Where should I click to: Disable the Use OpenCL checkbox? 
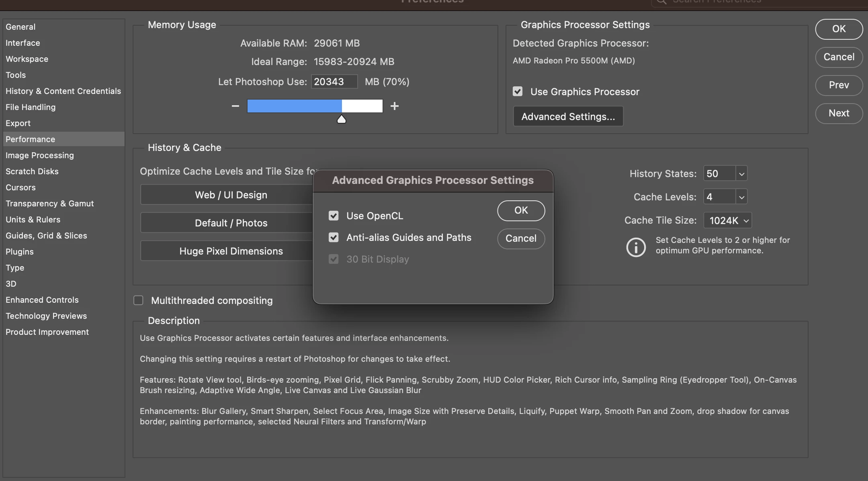[334, 216]
